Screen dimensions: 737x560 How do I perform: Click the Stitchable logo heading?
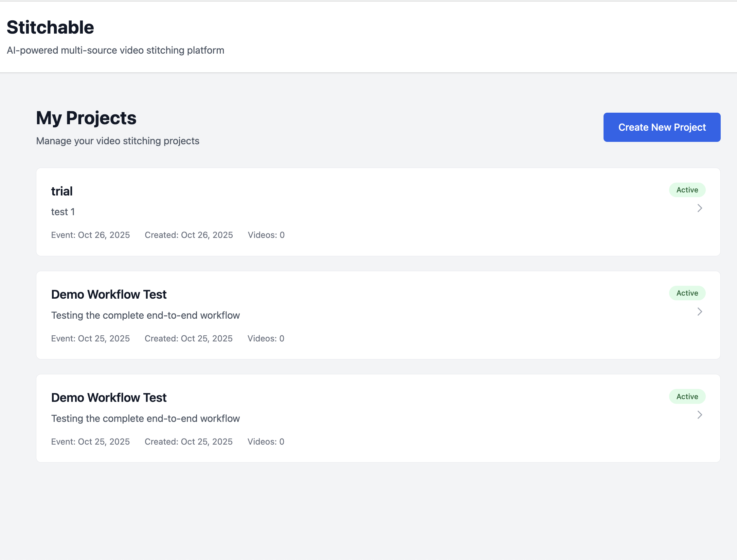click(x=50, y=27)
